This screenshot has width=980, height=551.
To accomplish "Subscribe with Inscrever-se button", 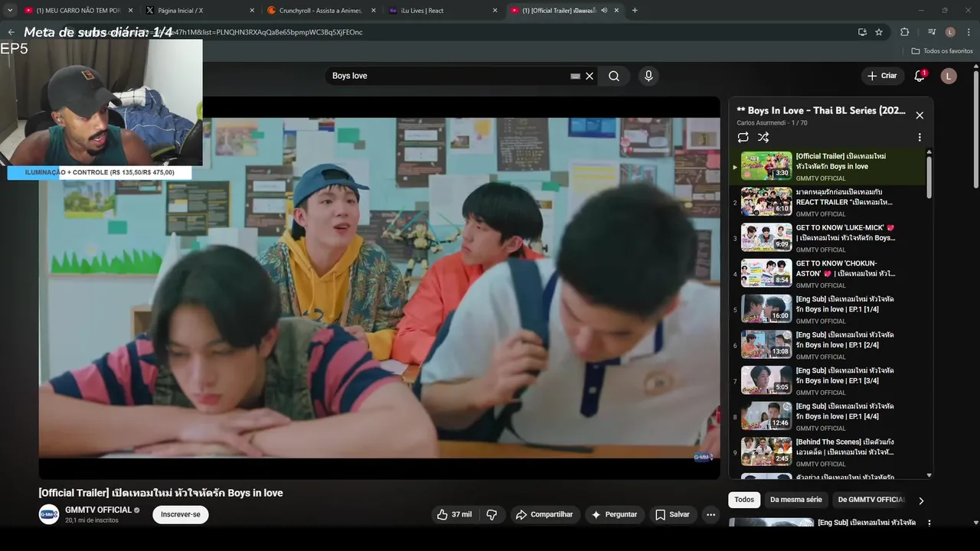I will pos(181,514).
